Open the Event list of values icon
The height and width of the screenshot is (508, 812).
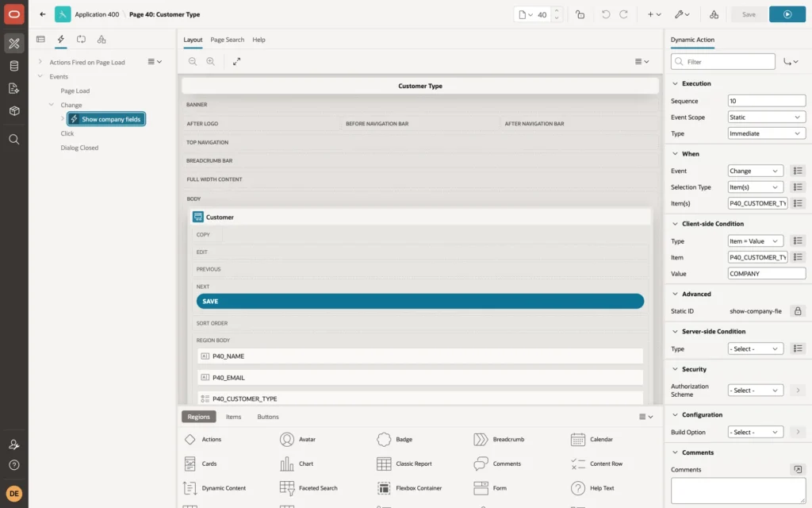pos(798,171)
